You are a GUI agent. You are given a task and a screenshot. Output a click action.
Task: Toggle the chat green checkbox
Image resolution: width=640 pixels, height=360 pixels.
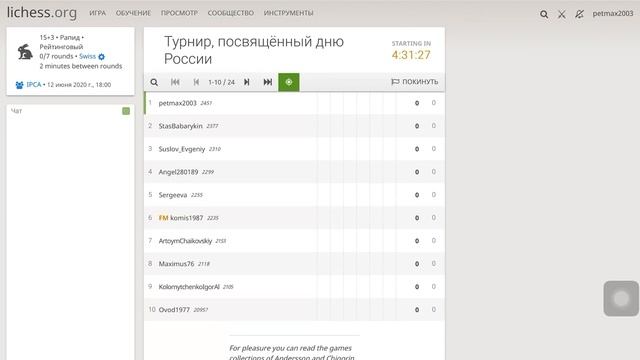(126, 111)
